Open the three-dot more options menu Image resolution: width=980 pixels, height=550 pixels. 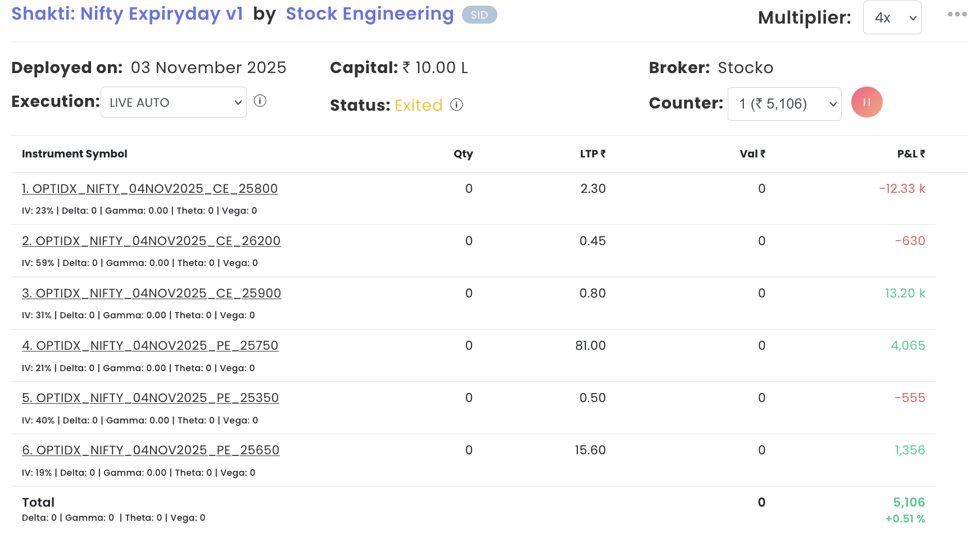[957, 15]
